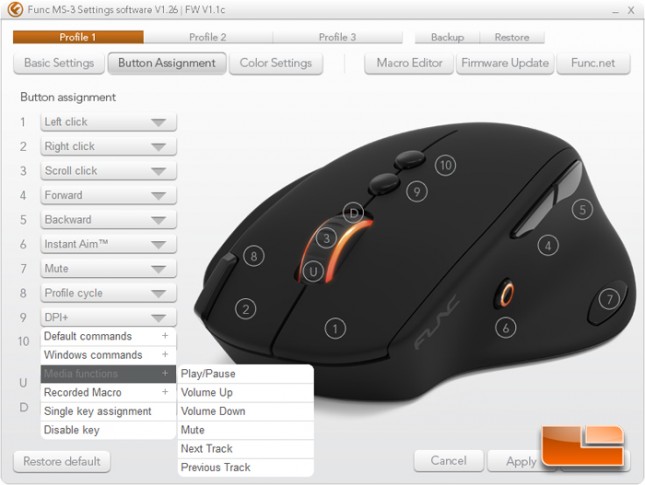Image resolution: width=645 pixels, height=485 pixels.
Task: Click the circled 1 left-button marker
Action: click(x=335, y=328)
